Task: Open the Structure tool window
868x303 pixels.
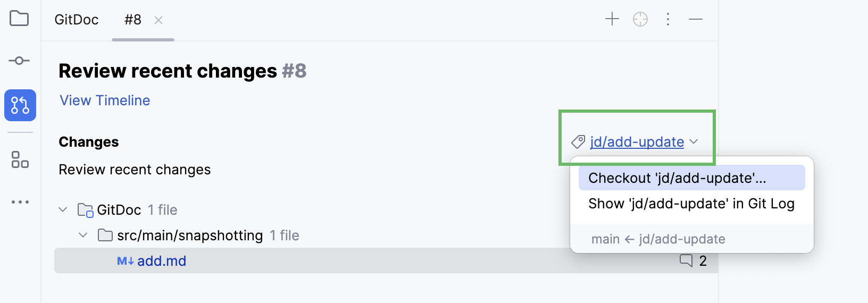Action: (x=20, y=159)
